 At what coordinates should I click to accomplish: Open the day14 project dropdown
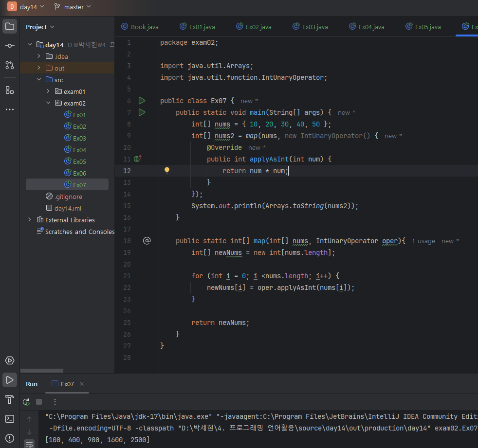click(x=32, y=7)
